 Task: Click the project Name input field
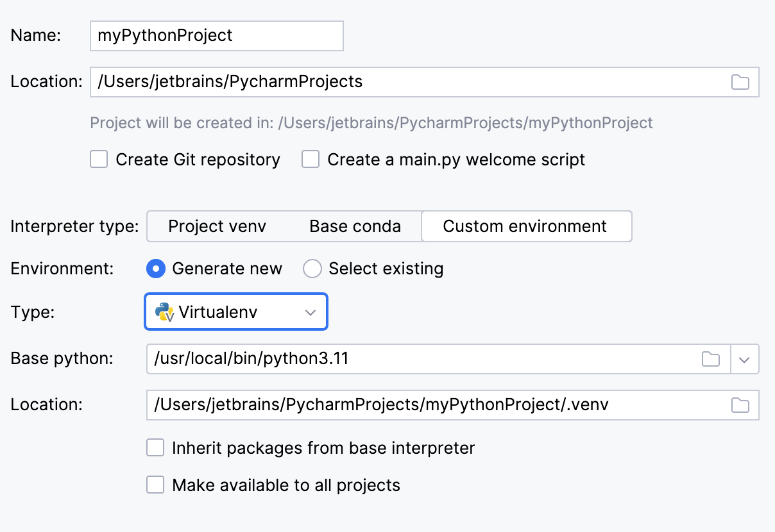[216, 35]
